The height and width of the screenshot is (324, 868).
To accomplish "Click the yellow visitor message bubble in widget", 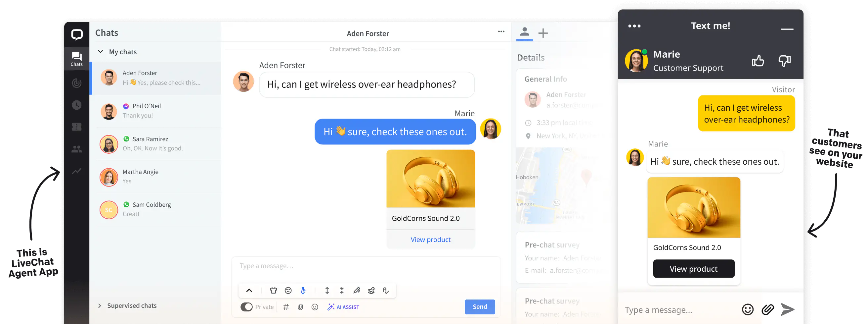I will tap(746, 113).
